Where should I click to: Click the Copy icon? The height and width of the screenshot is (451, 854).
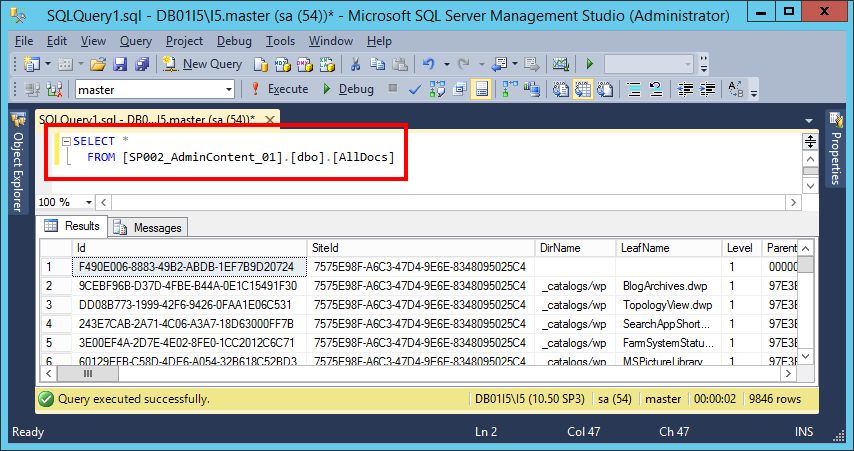pyautogui.click(x=377, y=64)
